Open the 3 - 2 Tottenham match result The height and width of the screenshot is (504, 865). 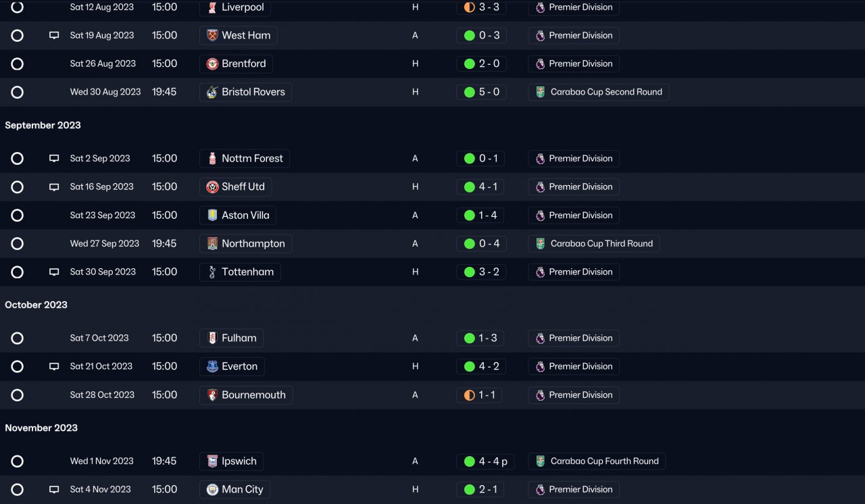click(x=481, y=272)
